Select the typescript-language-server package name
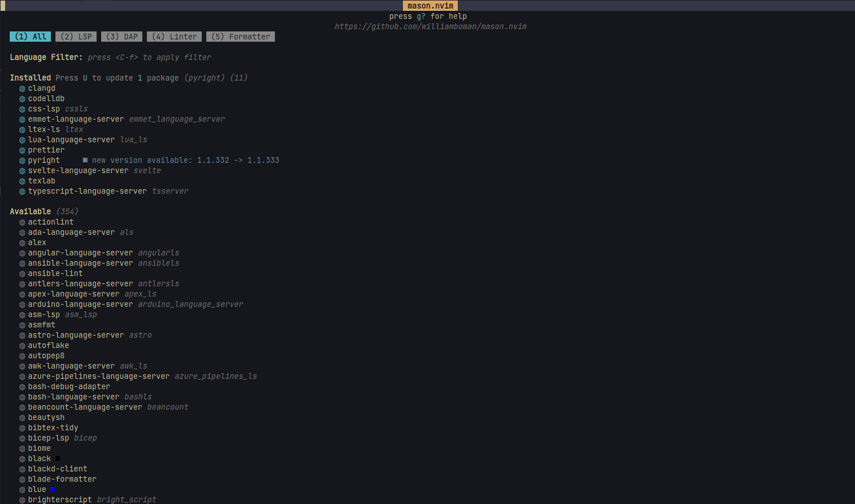This screenshot has height=504, width=855. (x=87, y=191)
